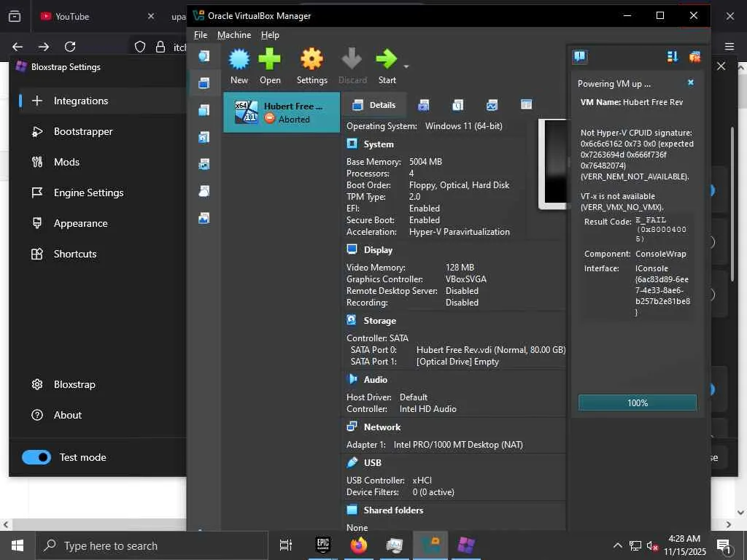Open the Media tool with disk icon in sidebar
This screenshot has width=747, height=560.
pos(204,138)
